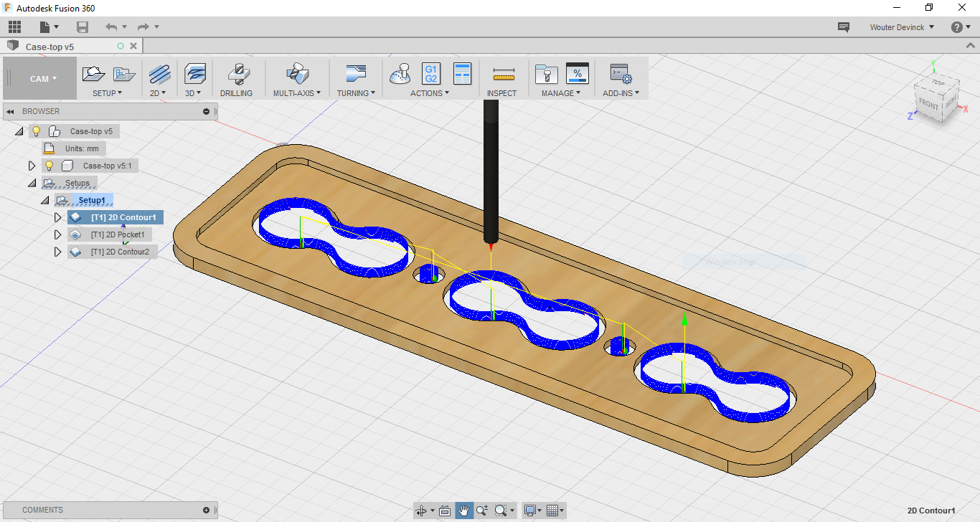Expand the [T1] 2D Contour1 node
The height and width of the screenshot is (522, 980).
coord(58,217)
